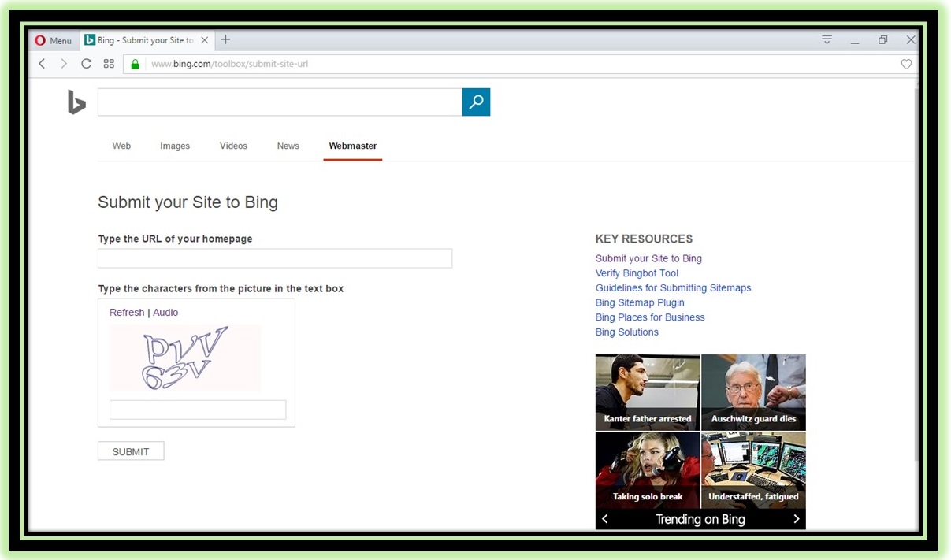951x560 pixels.
Task: Click the address bar URL field
Action: (520, 64)
